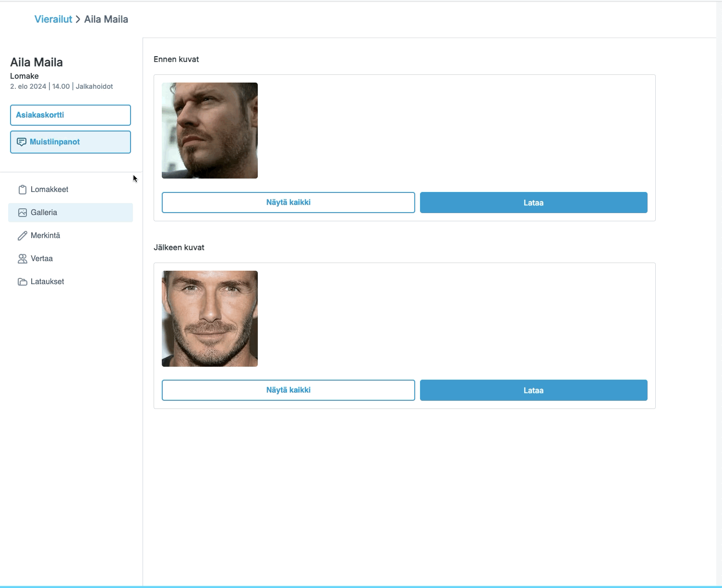Screen dimensions: 722x588
Task: Click the picture icon next to Galleria
Action: pyautogui.click(x=22, y=213)
